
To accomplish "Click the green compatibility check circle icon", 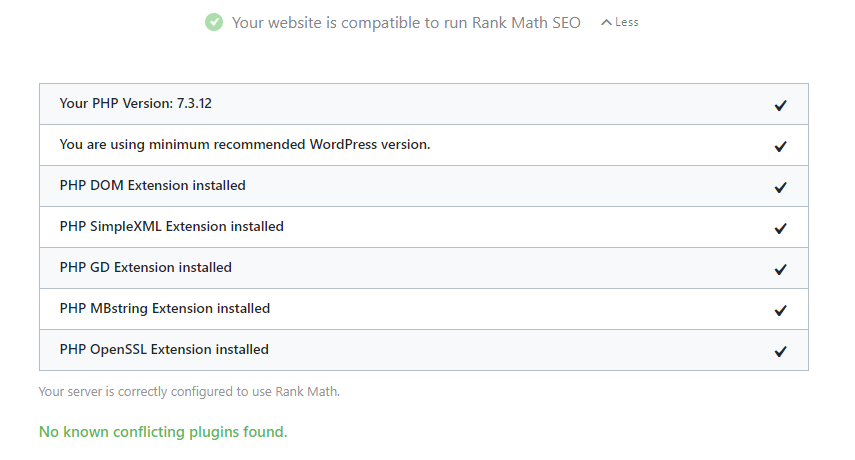I will [x=214, y=22].
